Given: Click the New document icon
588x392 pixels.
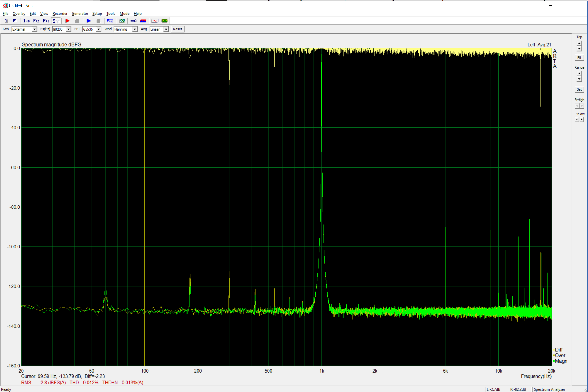Looking at the screenshot, I should click(5, 21).
